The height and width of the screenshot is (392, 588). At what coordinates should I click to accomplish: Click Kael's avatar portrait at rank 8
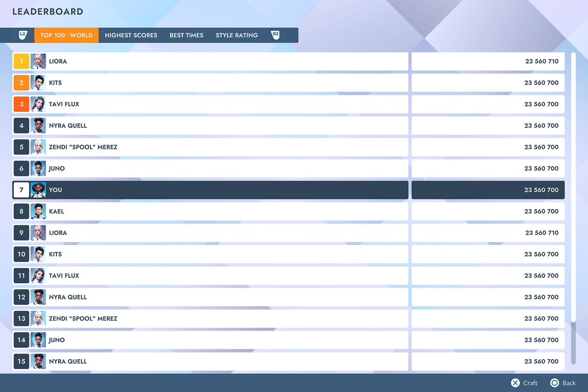coord(38,211)
